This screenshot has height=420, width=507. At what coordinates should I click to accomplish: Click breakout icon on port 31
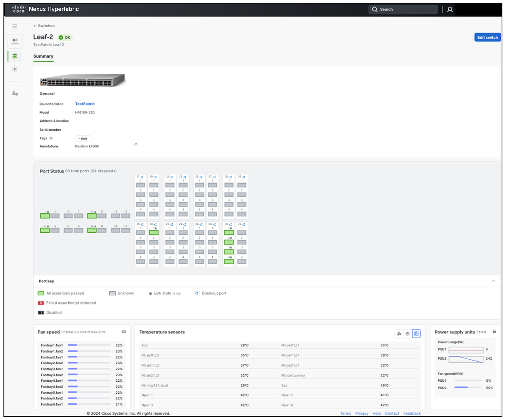244,177
